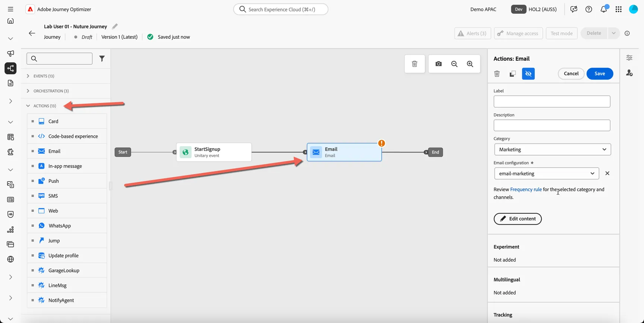
Task: Select the StartSignup event node
Action: pos(214,152)
